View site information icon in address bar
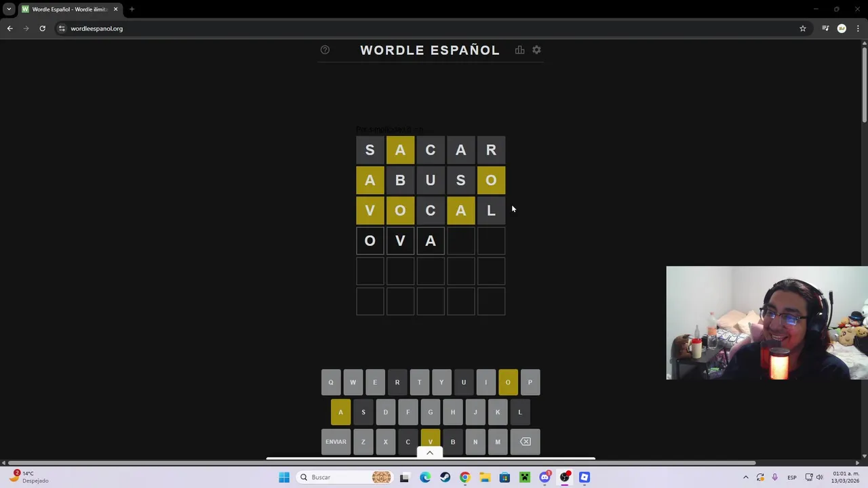Image resolution: width=868 pixels, height=488 pixels. pos(62,28)
